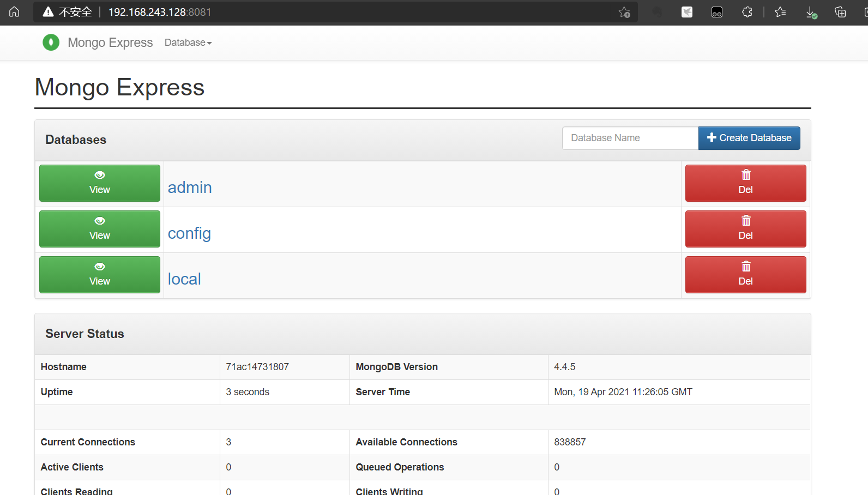Open the admin database link

click(190, 188)
